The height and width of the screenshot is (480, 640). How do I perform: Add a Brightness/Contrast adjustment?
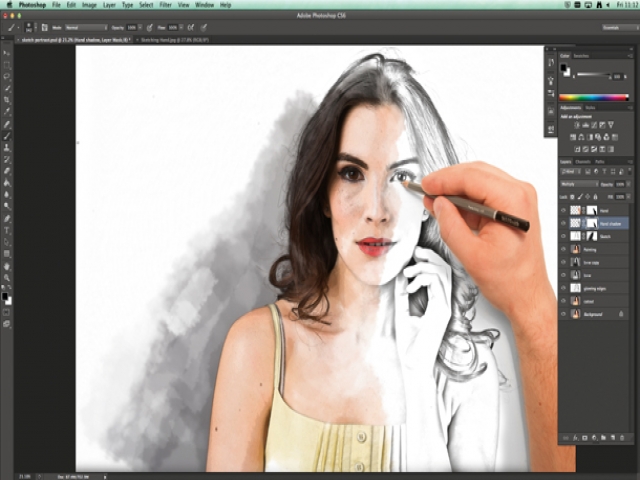577,125
